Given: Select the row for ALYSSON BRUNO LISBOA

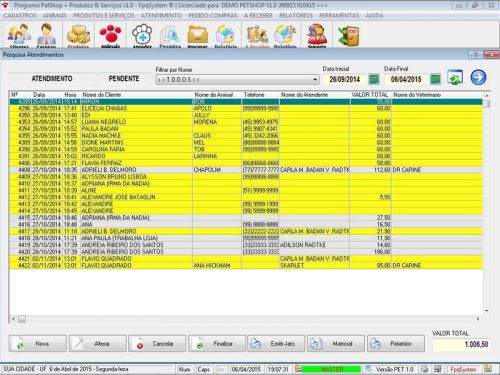Looking at the screenshot, I should coord(246,177).
